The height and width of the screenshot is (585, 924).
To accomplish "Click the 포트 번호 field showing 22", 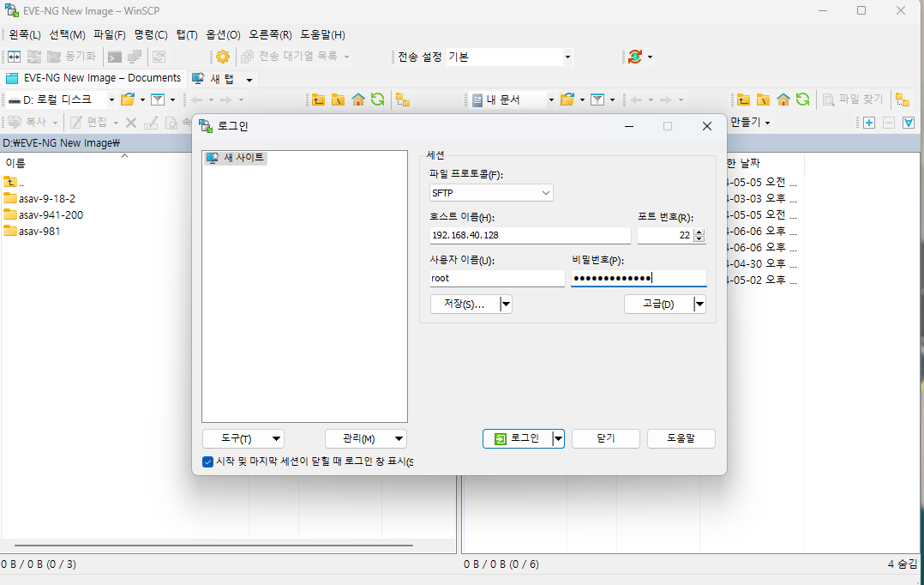I will (x=665, y=235).
